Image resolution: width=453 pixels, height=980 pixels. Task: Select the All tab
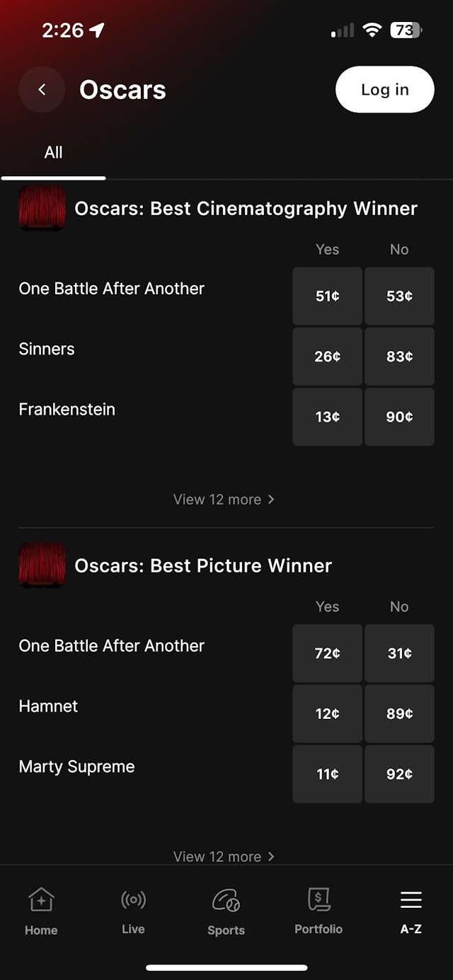[x=54, y=152]
